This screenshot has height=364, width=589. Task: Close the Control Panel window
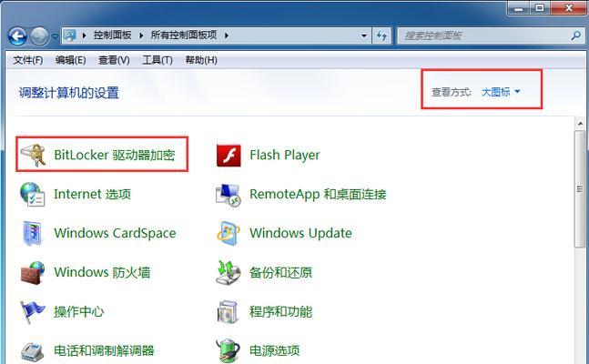pos(569,7)
